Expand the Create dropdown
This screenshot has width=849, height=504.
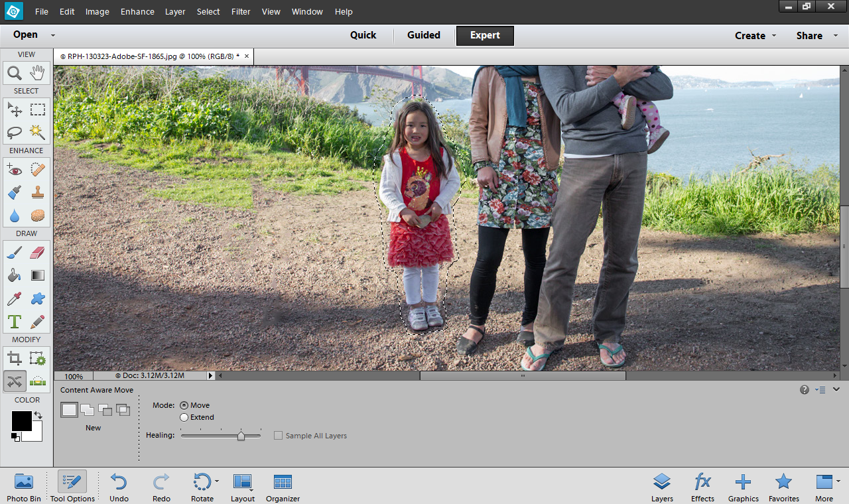pos(755,36)
